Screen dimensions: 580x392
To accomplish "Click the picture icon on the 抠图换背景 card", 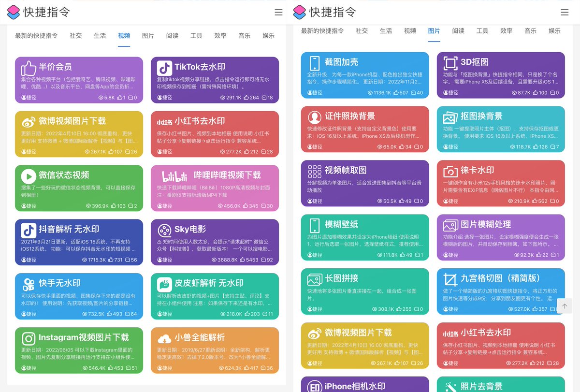I will [450, 117].
